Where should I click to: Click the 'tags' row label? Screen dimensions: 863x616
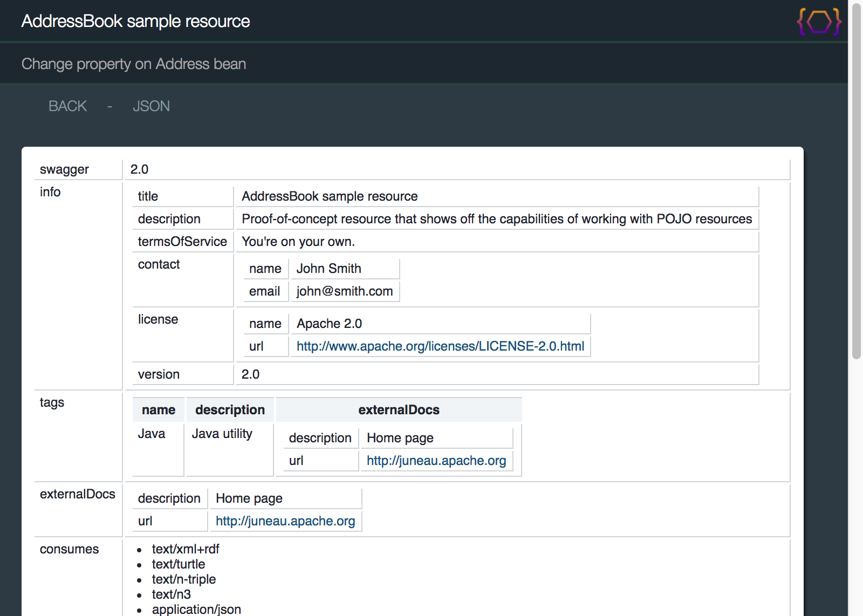(52, 402)
